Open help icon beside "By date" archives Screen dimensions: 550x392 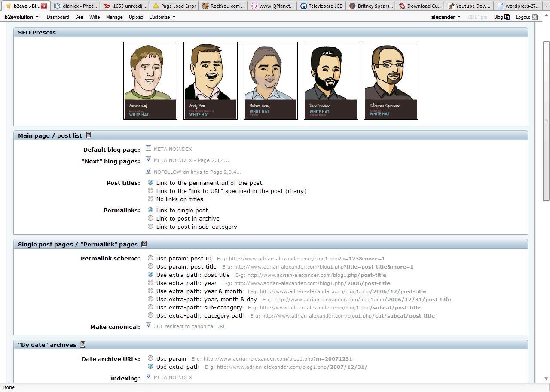(x=82, y=344)
